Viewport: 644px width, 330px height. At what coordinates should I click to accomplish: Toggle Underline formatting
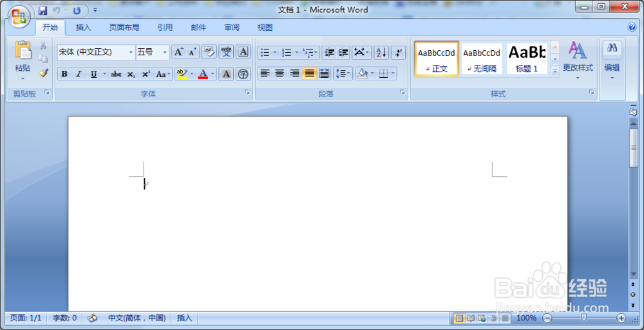pyautogui.click(x=93, y=74)
